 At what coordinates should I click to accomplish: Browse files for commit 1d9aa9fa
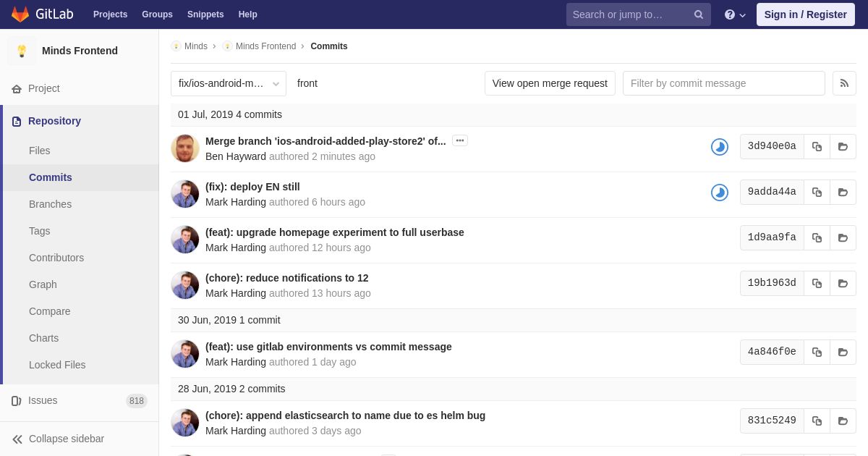[x=843, y=237]
